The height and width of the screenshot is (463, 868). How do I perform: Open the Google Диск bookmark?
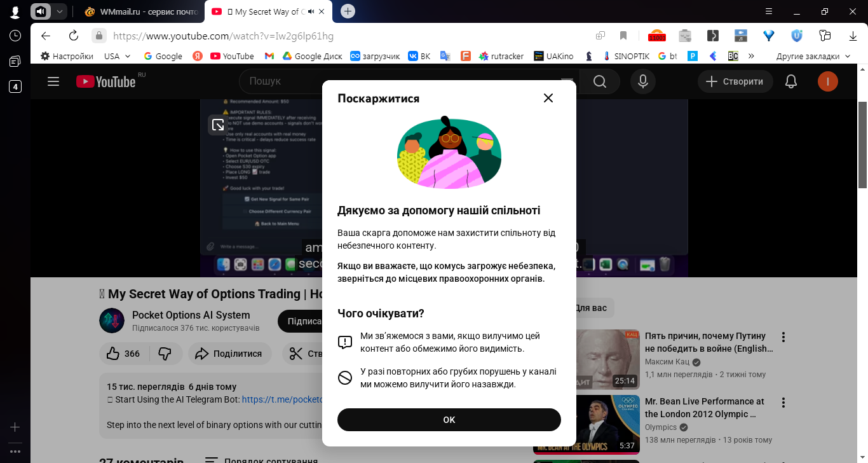313,56
